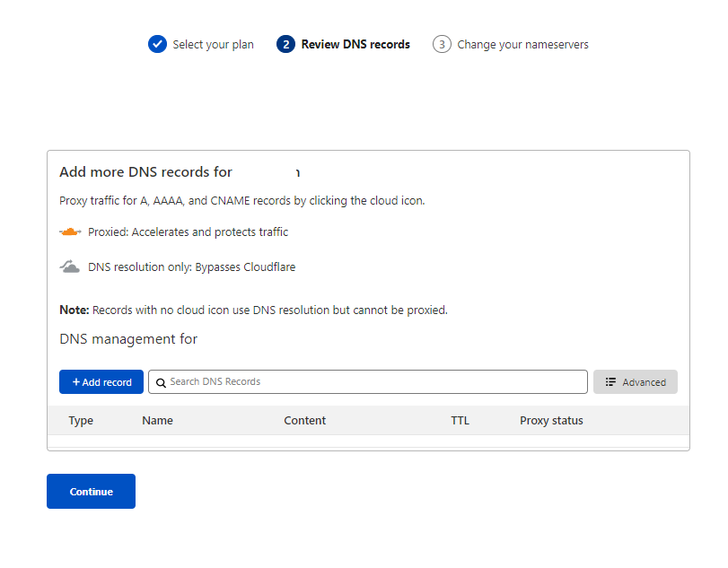Click the Name column header
The width and height of the screenshot is (728, 568).
tap(157, 420)
